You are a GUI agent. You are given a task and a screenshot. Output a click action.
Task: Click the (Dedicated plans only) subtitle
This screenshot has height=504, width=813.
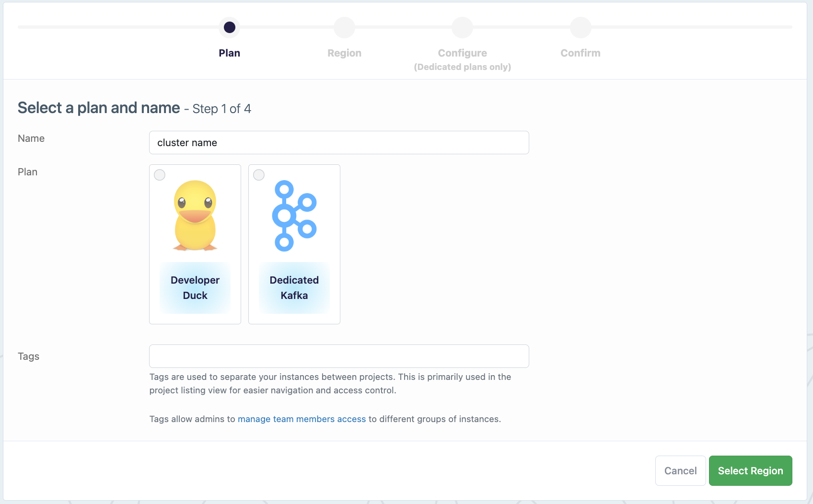[x=463, y=67]
